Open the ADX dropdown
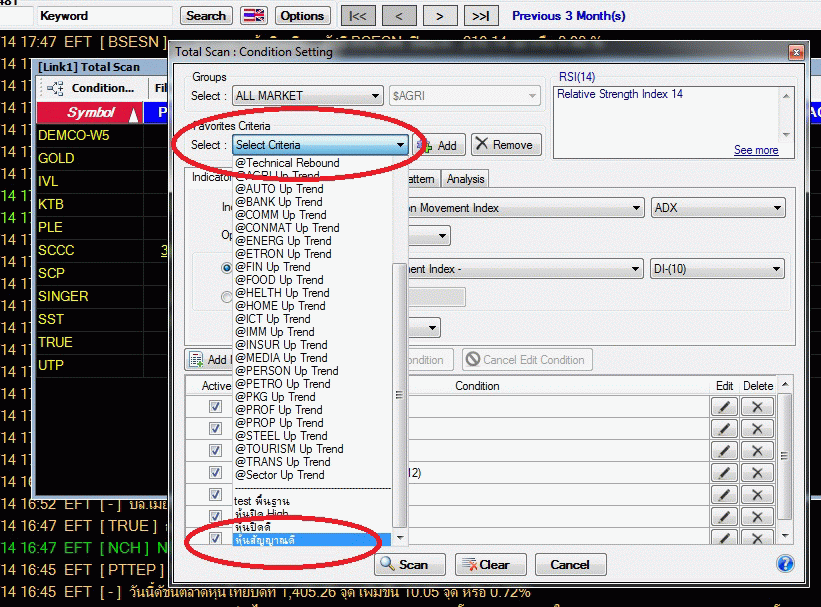The width and height of the screenshot is (821, 607). click(x=718, y=208)
